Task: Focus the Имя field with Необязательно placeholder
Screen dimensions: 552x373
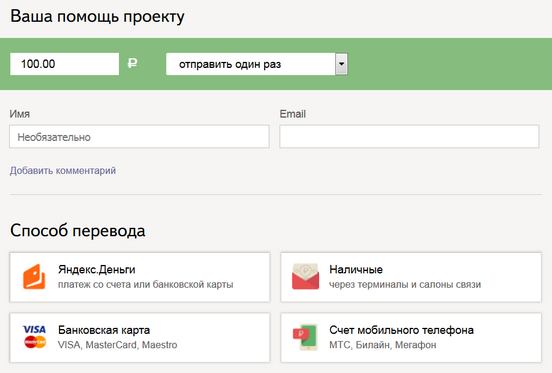Action: [x=139, y=137]
